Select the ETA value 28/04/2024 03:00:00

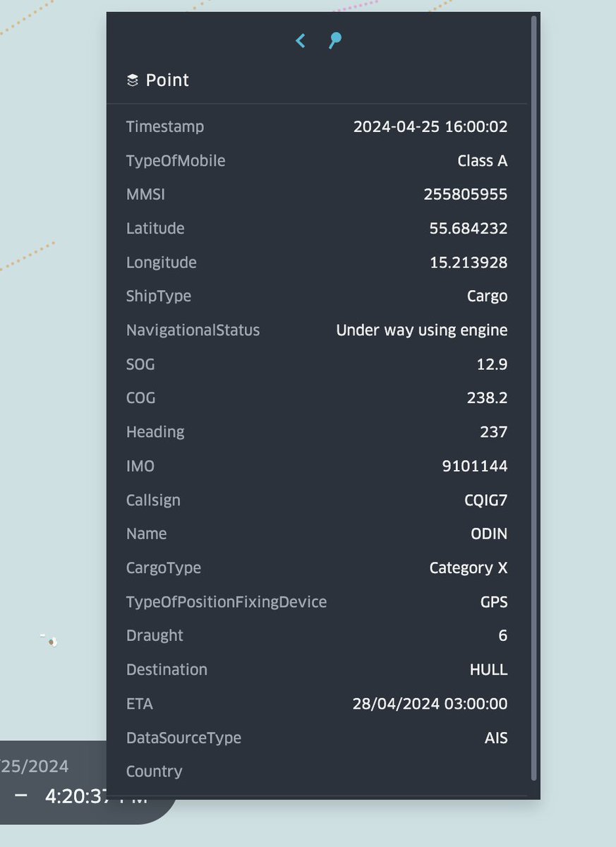[430, 704]
